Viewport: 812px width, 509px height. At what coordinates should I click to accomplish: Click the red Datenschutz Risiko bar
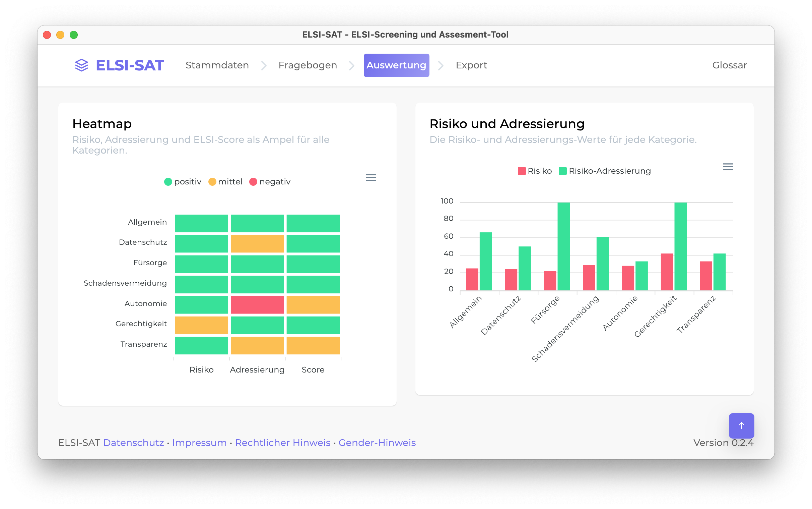tap(511, 280)
